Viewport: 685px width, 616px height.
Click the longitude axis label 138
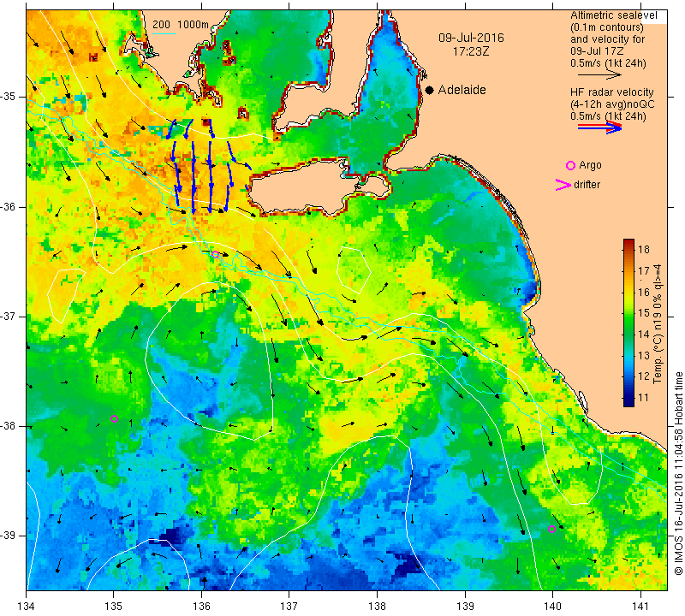[377, 607]
